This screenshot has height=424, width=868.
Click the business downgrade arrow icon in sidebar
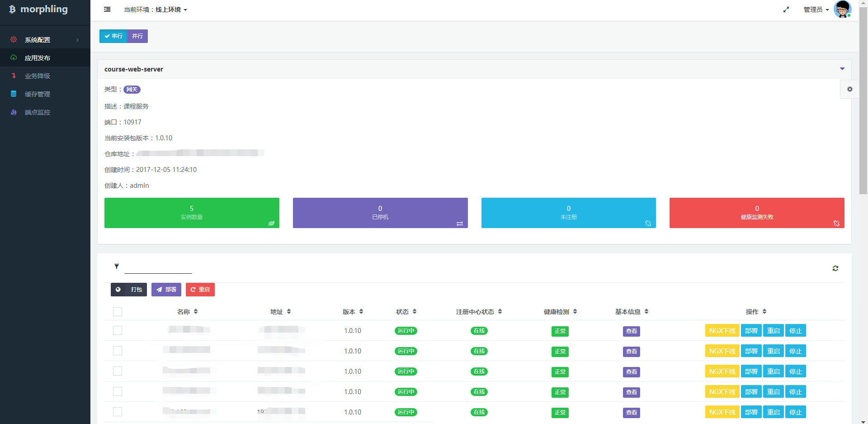tap(14, 76)
